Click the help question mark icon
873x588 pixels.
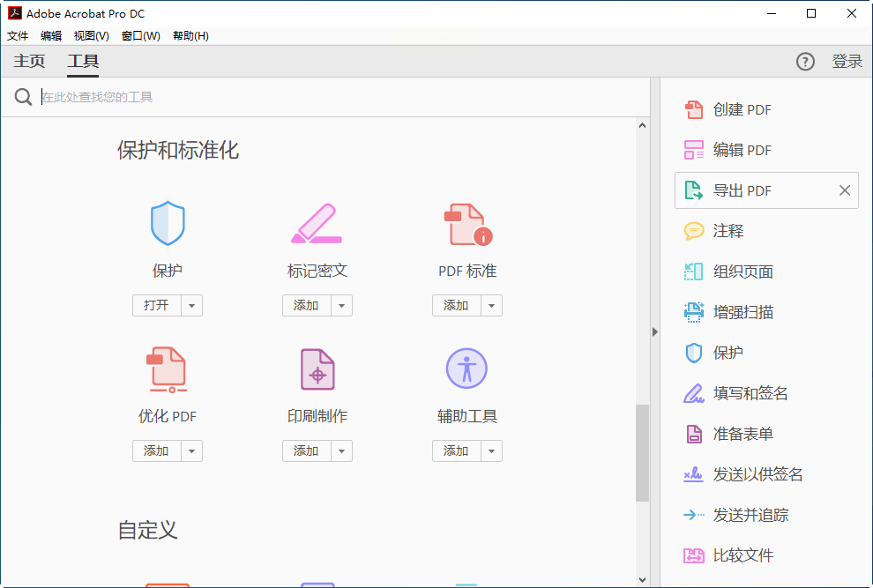[805, 61]
